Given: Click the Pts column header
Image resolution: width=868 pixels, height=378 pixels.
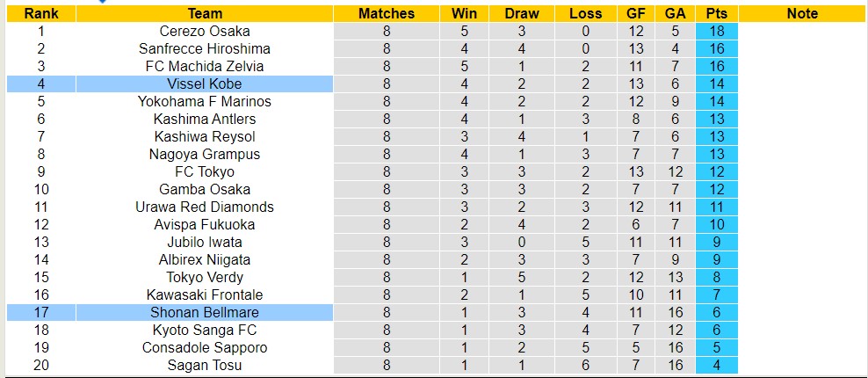Looking at the screenshot, I should coord(716,13).
